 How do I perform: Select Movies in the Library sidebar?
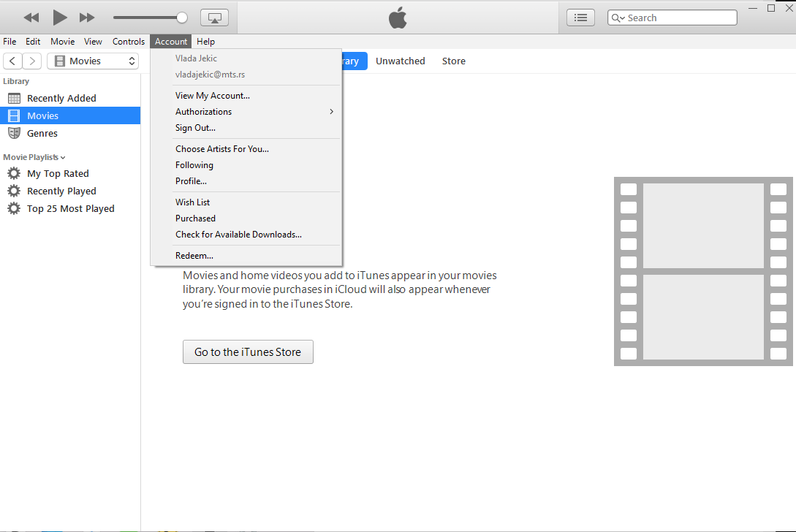70,115
